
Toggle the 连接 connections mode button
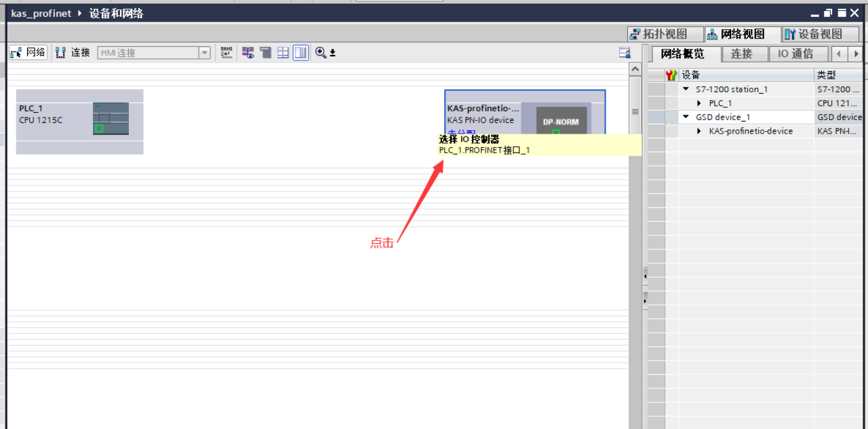(x=73, y=52)
